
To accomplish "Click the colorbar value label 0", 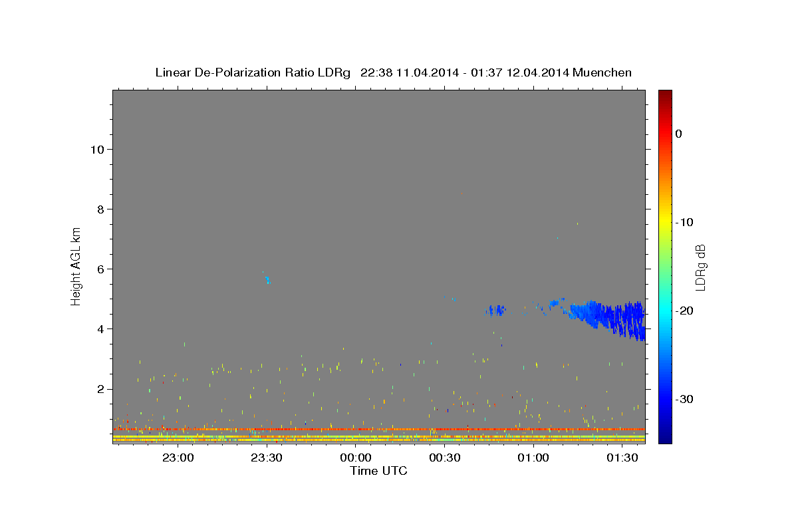I will [679, 134].
